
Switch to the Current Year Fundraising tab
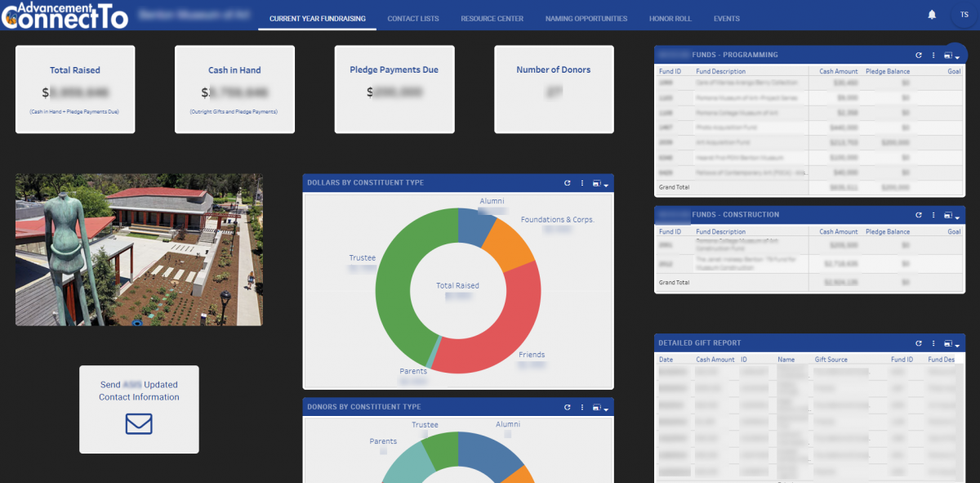pyautogui.click(x=318, y=18)
